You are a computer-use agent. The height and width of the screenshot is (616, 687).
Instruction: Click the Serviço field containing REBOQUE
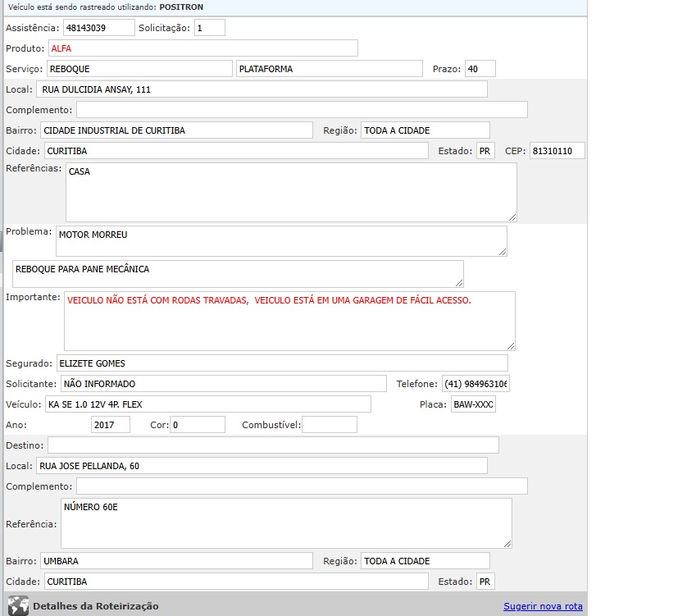coord(139,69)
